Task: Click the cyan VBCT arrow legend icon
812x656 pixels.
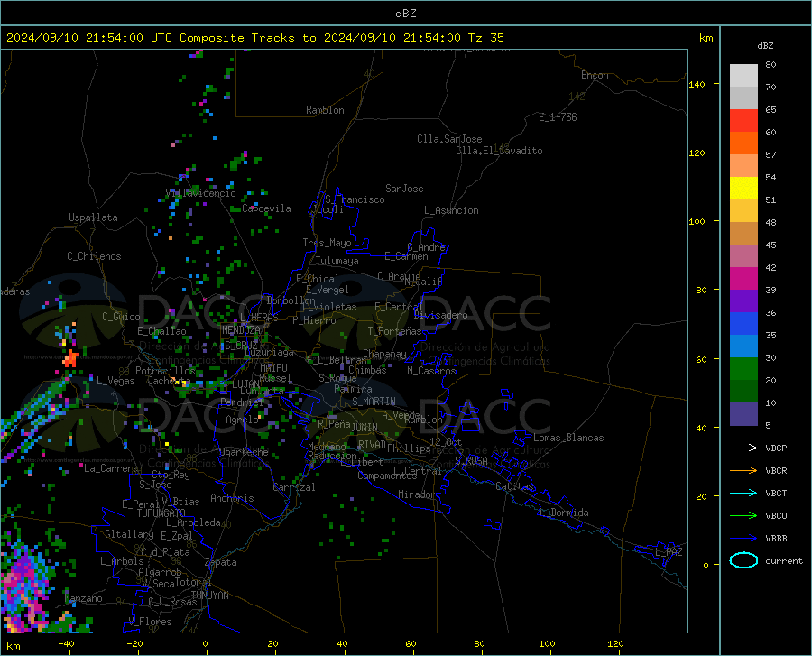Action: pyautogui.click(x=743, y=493)
